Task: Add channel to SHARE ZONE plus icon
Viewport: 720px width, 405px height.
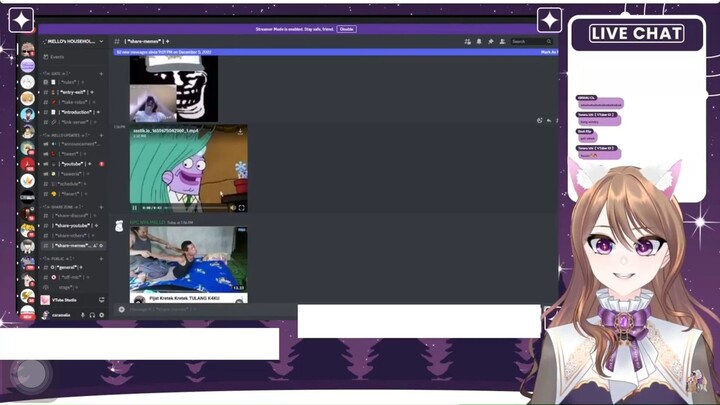Action: 101,207
